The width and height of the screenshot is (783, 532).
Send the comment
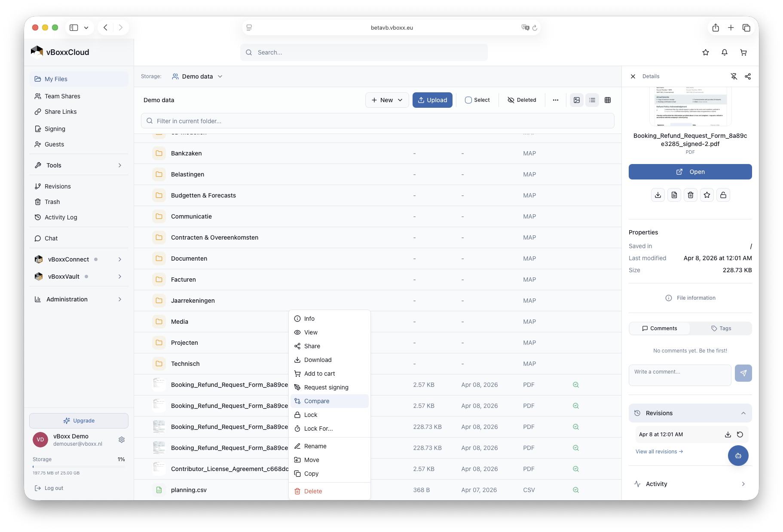pyautogui.click(x=743, y=373)
